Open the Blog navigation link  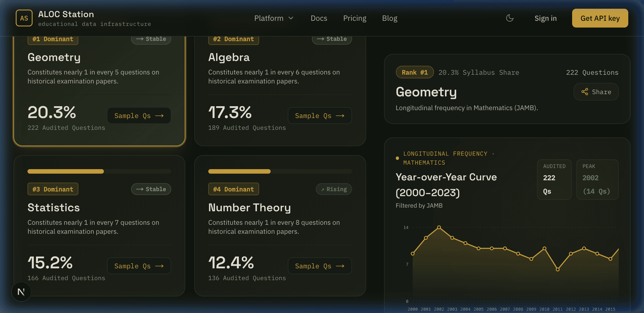390,18
